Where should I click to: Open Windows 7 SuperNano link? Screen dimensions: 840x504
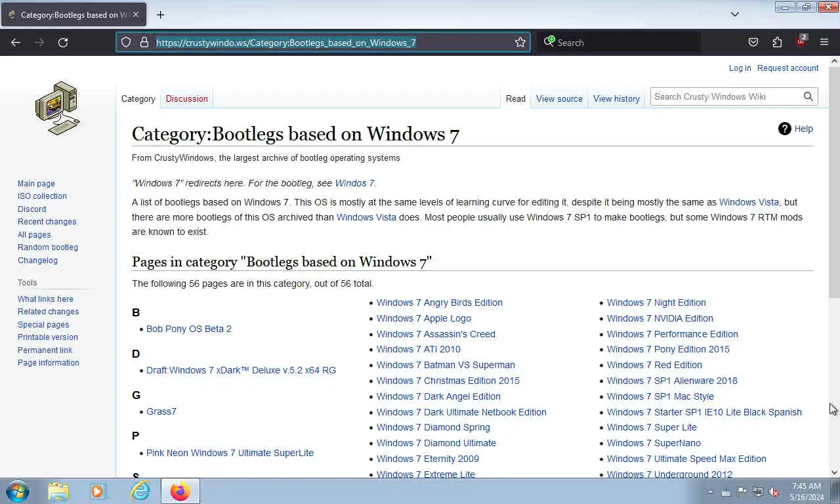654,443
